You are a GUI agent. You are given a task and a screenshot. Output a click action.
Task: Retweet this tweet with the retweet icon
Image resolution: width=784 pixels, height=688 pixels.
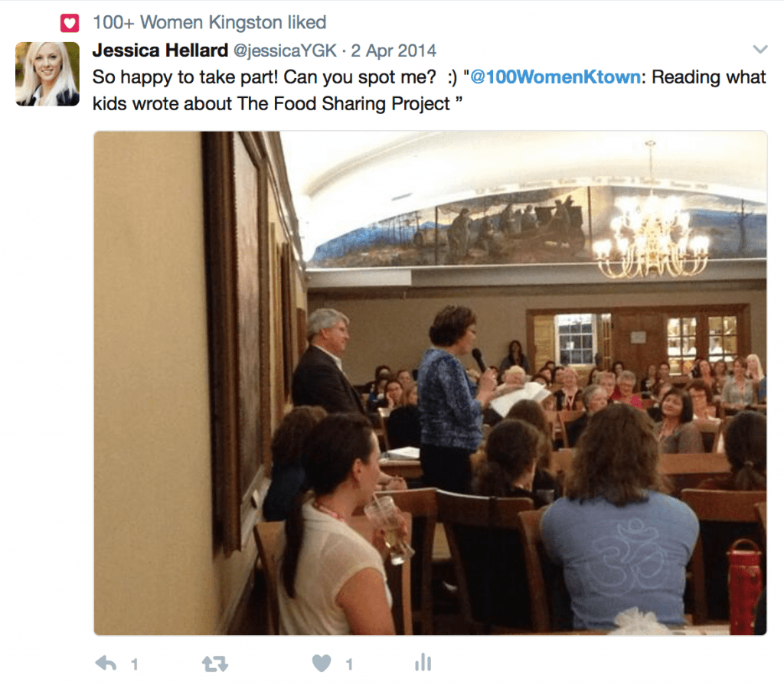pyautogui.click(x=215, y=664)
